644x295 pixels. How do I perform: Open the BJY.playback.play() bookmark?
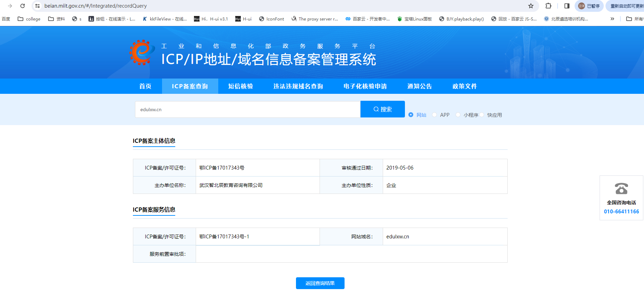(x=461, y=19)
